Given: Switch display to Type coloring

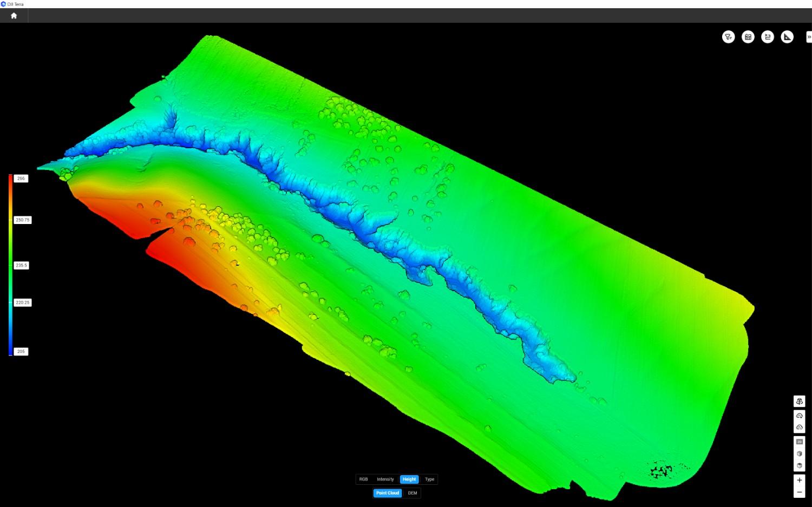Looking at the screenshot, I should tap(429, 479).
